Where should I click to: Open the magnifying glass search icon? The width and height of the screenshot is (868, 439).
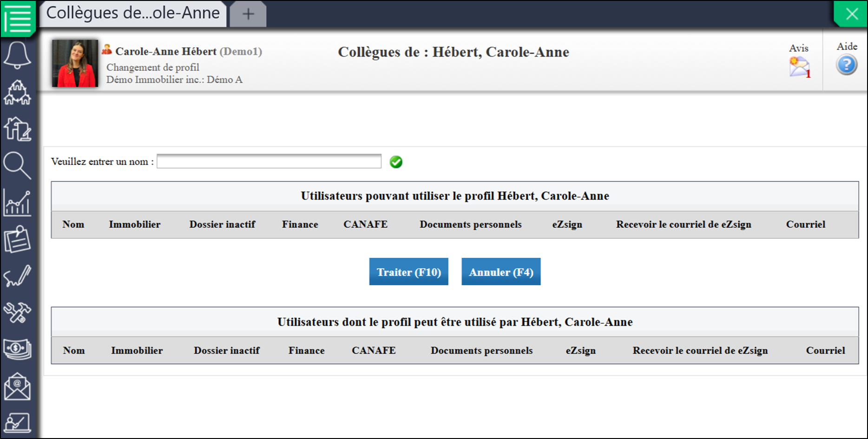(x=18, y=166)
